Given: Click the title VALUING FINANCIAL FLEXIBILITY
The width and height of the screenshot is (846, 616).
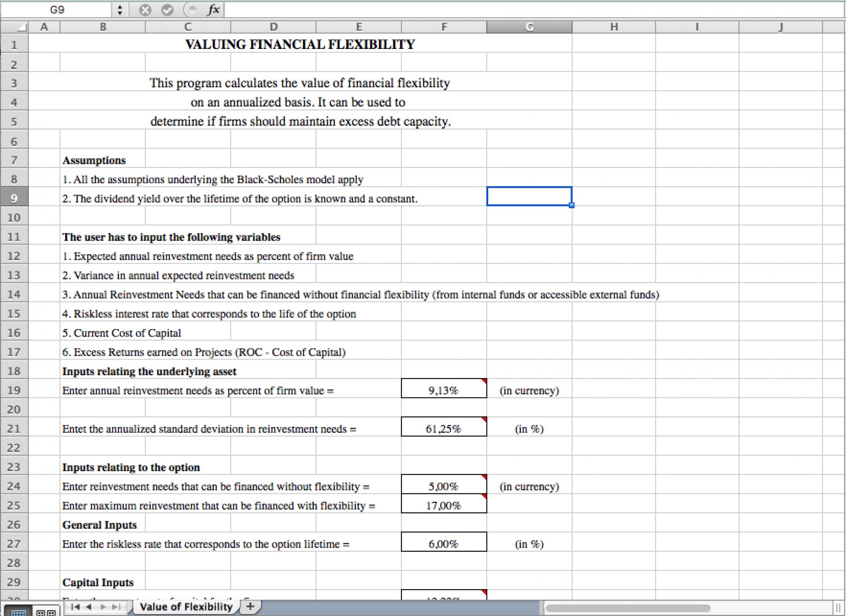Looking at the screenshot, I should pyautogui.click(x=300, y=45).
